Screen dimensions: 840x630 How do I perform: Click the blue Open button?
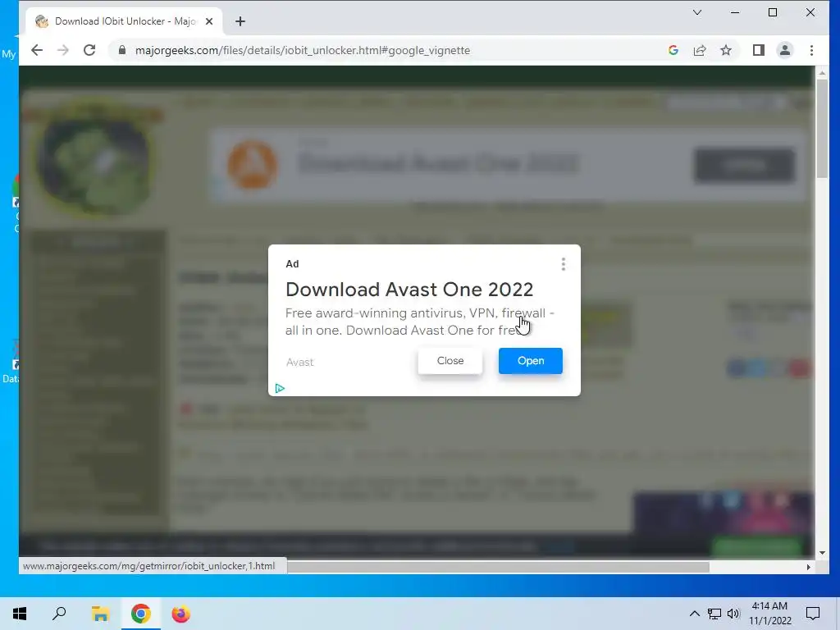[531, 361]
